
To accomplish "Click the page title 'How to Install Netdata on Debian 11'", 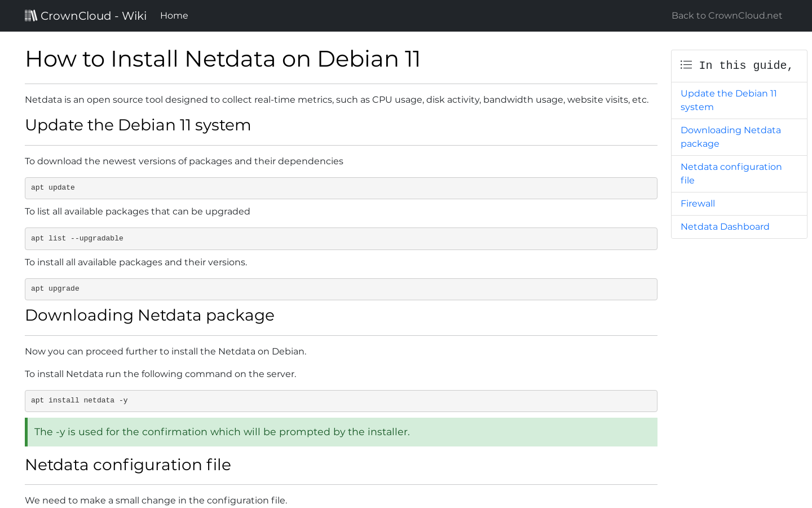I will (223, 59).
